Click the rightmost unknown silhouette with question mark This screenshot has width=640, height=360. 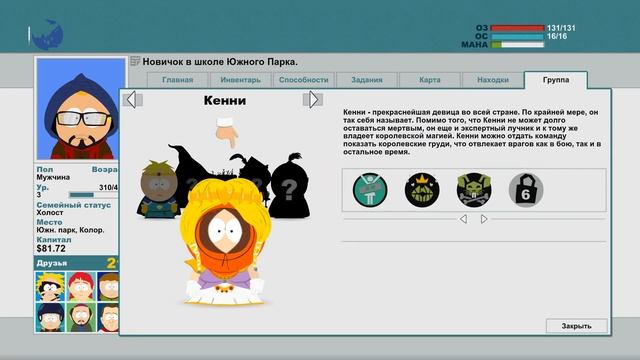[289, 186]
